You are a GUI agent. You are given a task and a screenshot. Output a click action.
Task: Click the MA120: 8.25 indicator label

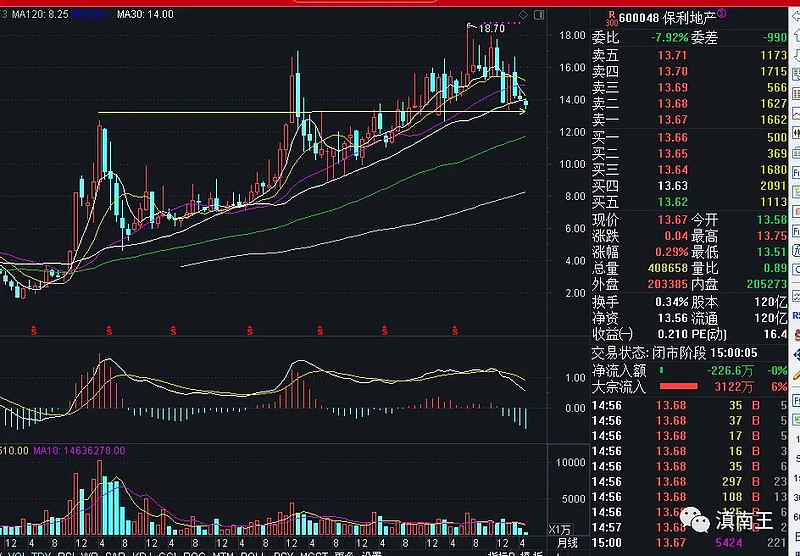40,14
